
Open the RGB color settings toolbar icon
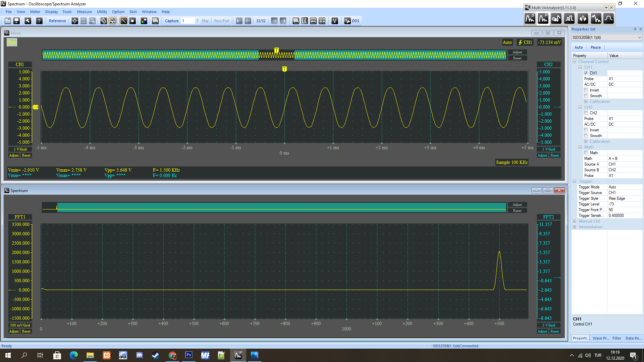pos(144,21)
